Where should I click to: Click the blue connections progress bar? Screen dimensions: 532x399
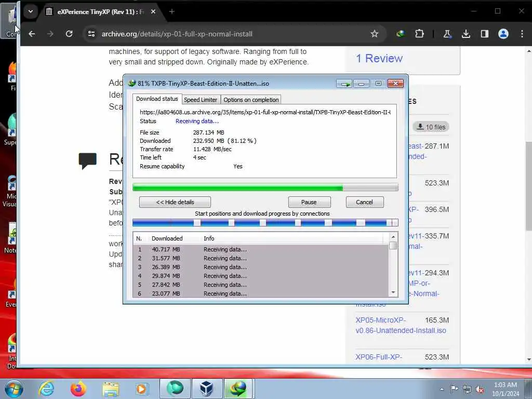tap(265, 222)
